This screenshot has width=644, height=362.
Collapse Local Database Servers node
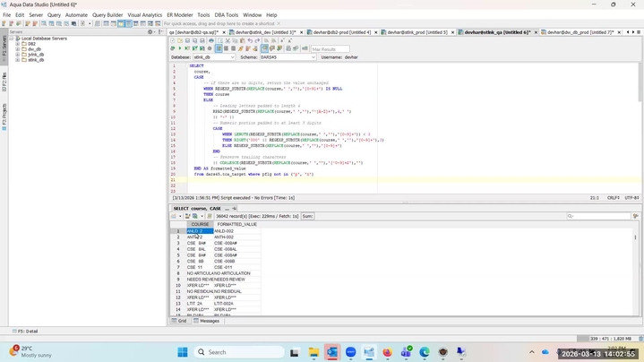[x=12, y=39]
